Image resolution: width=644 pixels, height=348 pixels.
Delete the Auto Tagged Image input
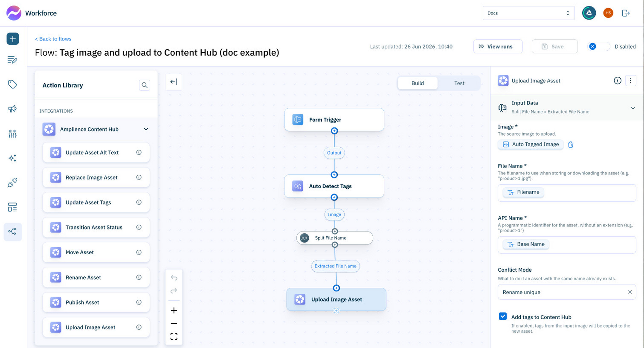[571, 145]
